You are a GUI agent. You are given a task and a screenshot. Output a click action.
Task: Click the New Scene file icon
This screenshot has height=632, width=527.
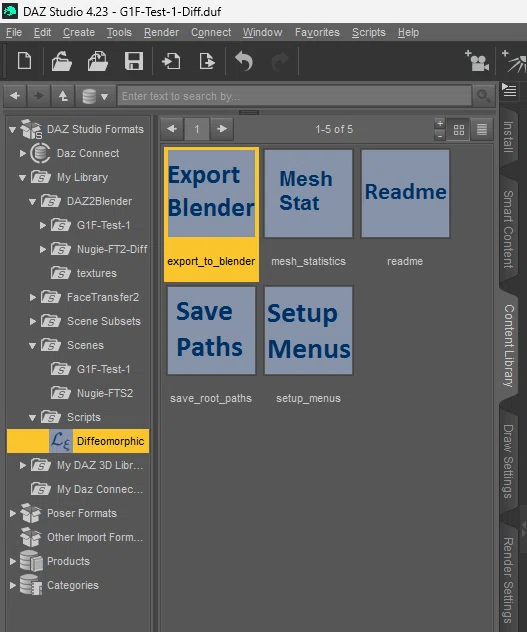point(24,61)
